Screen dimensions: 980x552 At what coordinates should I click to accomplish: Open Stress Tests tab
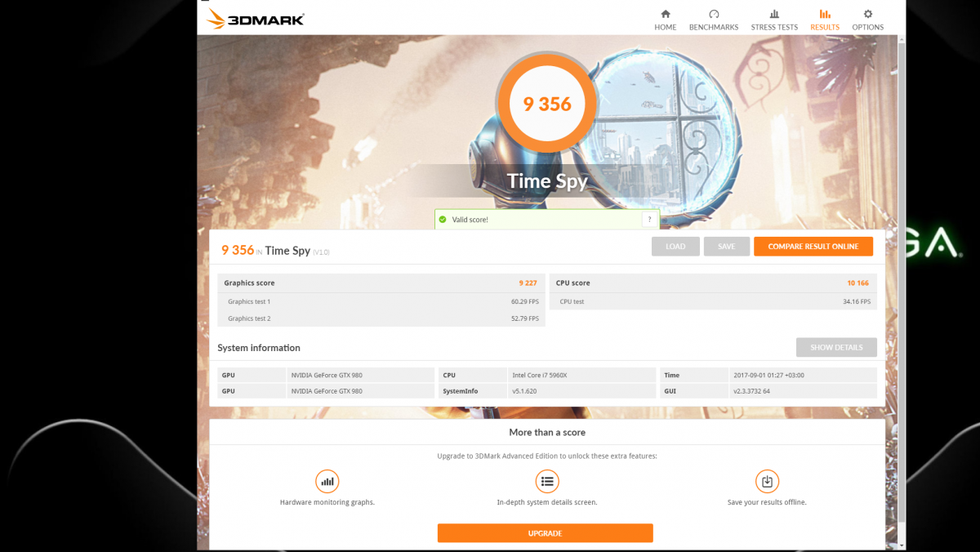(x=774, y=20)
